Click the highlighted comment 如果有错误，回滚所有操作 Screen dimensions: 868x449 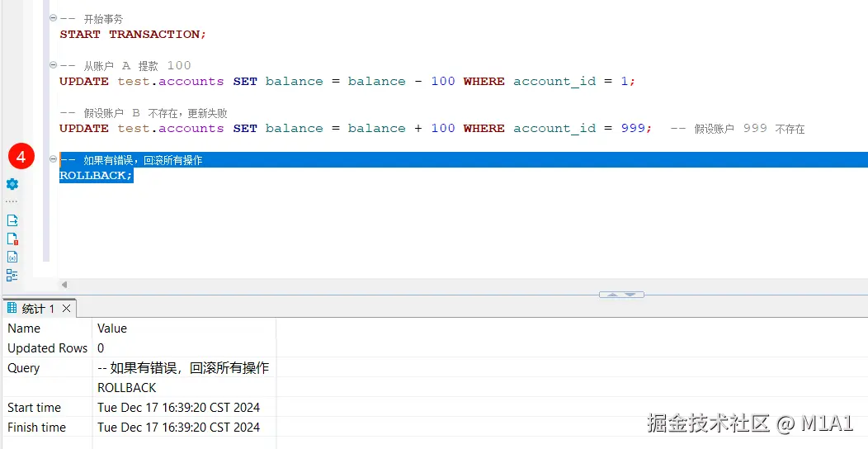[x=132, y=160]
